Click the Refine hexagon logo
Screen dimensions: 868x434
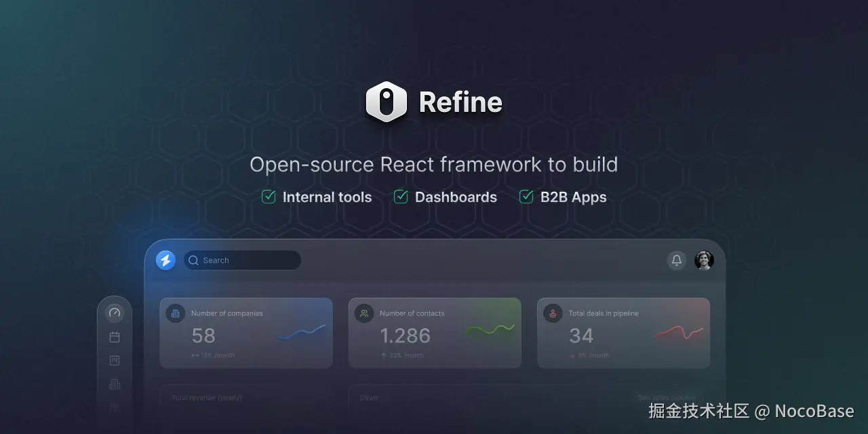click(386, 101)
